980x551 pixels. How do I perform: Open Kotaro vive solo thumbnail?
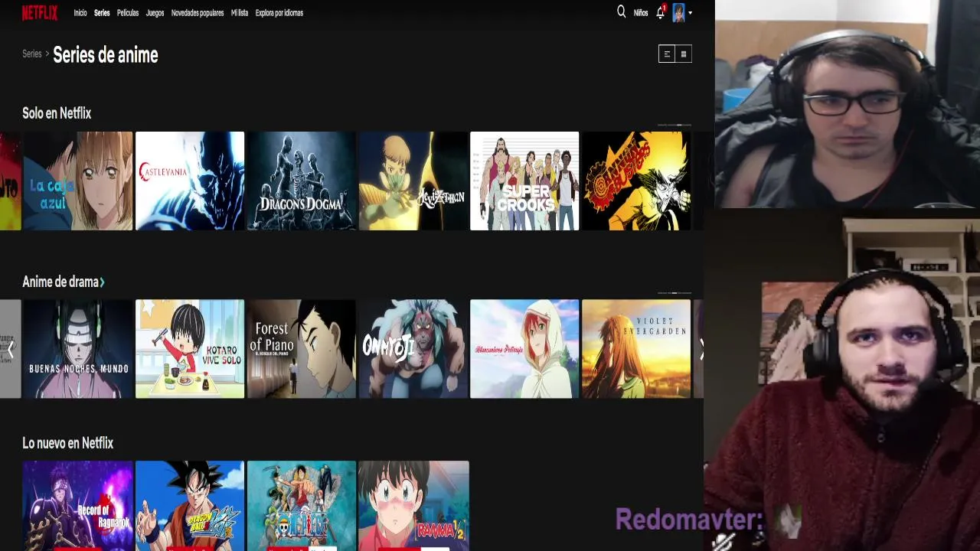(x=190, y=349)
